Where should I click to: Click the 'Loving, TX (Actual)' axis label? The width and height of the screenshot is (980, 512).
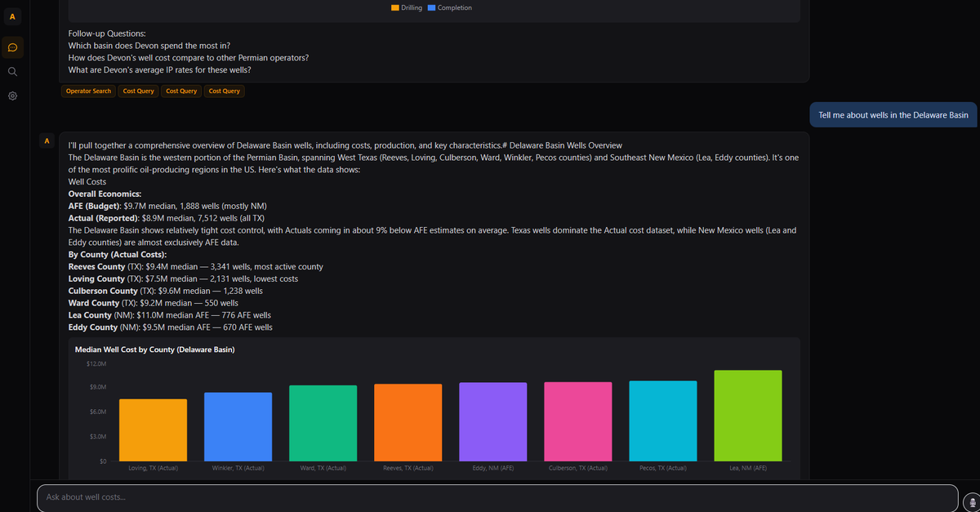click(153, 468)
